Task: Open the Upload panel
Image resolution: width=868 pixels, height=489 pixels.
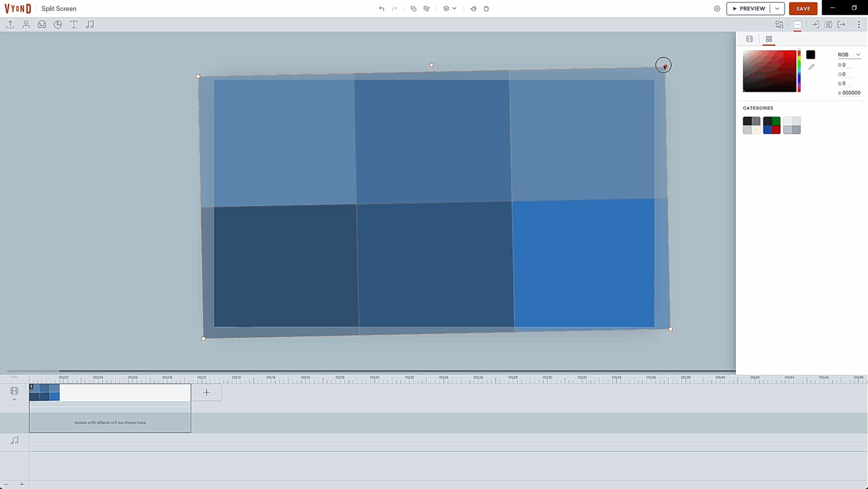Action: (10, 24)
